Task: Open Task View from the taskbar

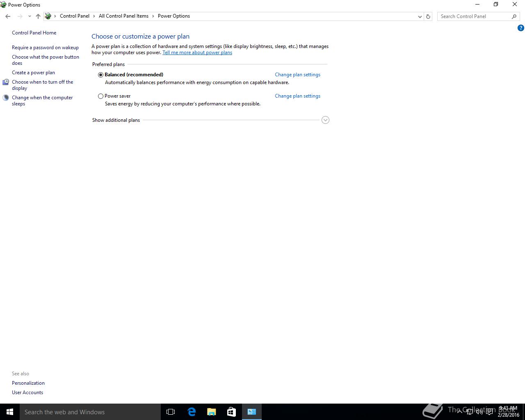Action: point(171,412)
